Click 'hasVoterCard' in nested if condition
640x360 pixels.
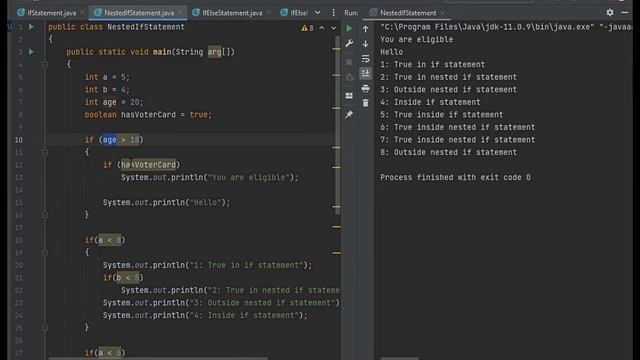[x=149, y=165]
